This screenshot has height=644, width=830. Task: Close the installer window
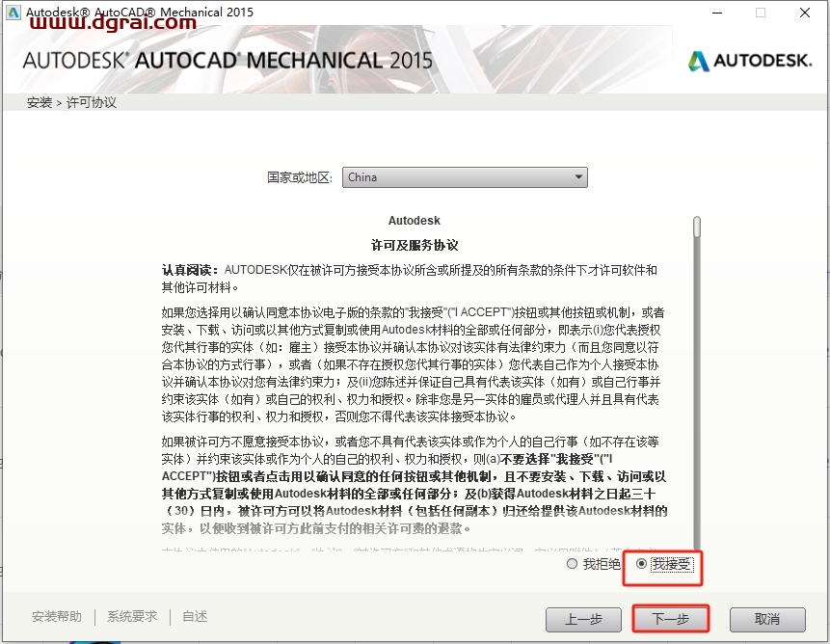(x=805, y=13)
